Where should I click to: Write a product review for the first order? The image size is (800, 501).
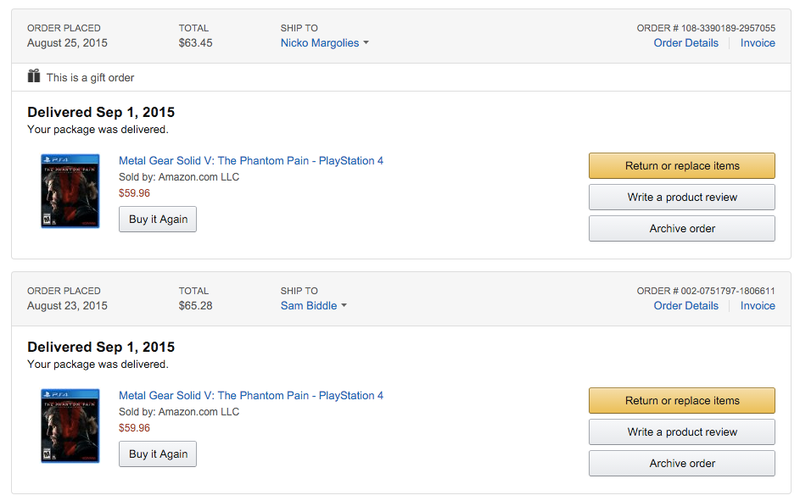[x=682, y=197]
